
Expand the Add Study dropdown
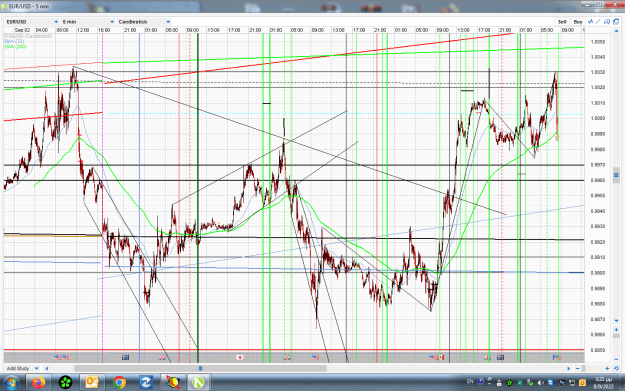(22, 368)
